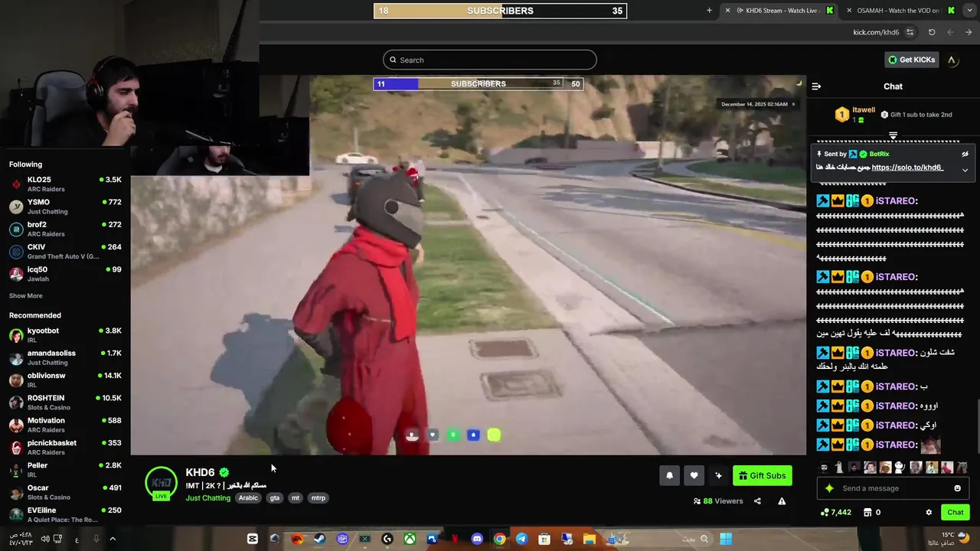Reload the kick.com page
Screen dimensions: 980x551
coord(932,32)
